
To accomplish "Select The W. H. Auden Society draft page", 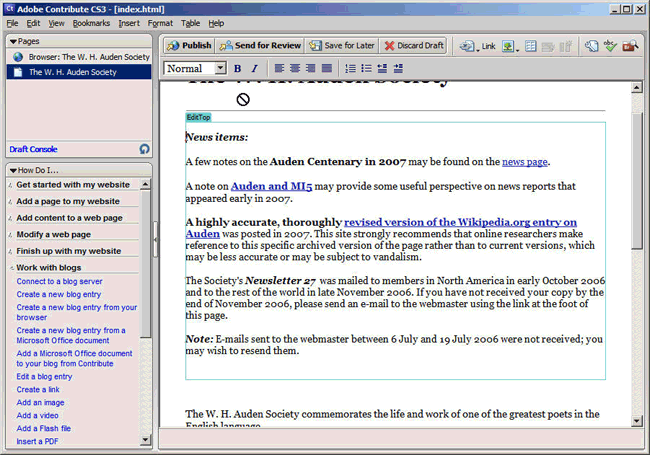I will click(x=79, y=72).
